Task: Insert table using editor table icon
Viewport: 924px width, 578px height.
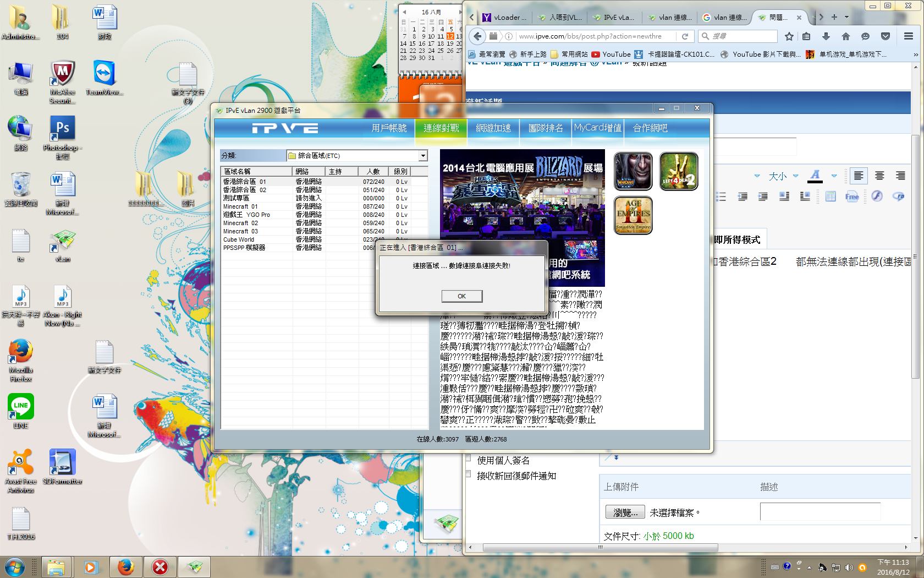Action: [x=831, y=197]
